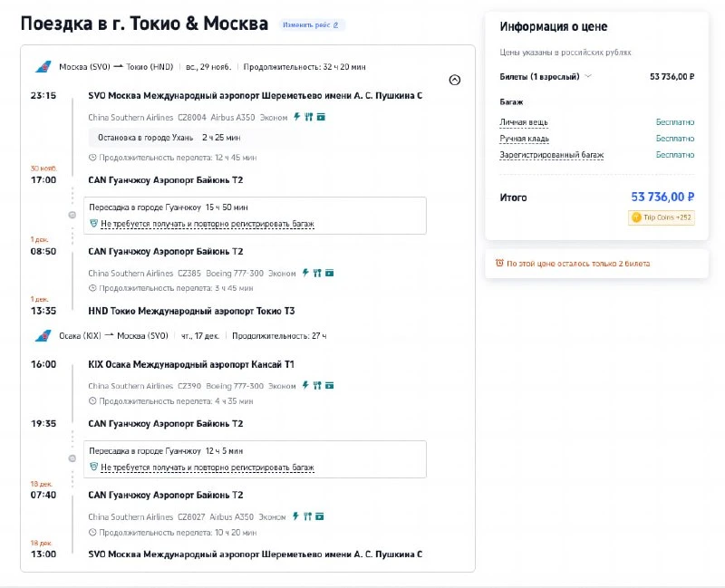
Task: Click the power outlet icon for flight CZ385
Action: coord(305,273)
